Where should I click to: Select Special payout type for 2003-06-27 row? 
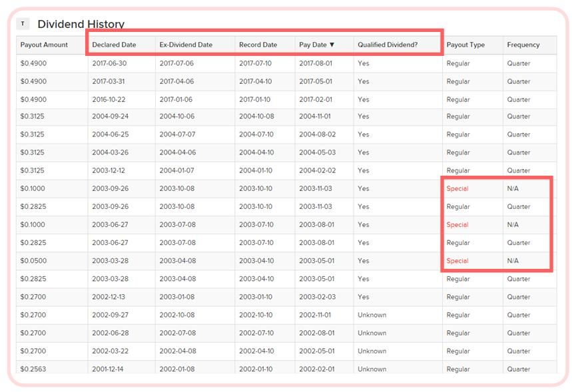point(457,225)
